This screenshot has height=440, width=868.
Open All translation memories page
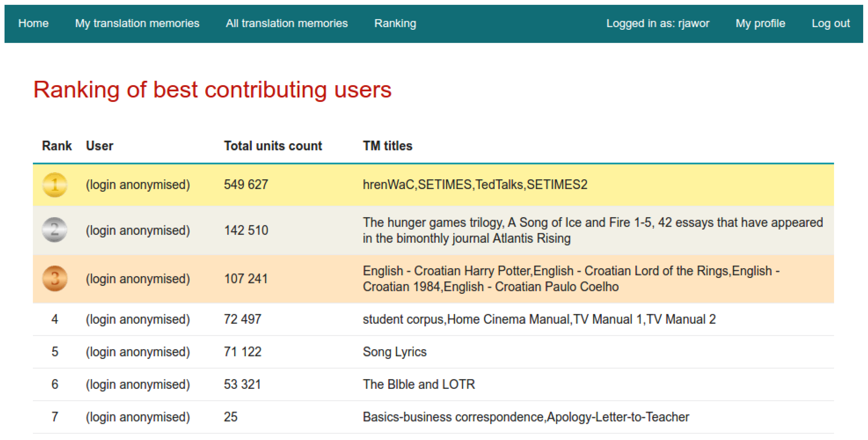point(287,23)
